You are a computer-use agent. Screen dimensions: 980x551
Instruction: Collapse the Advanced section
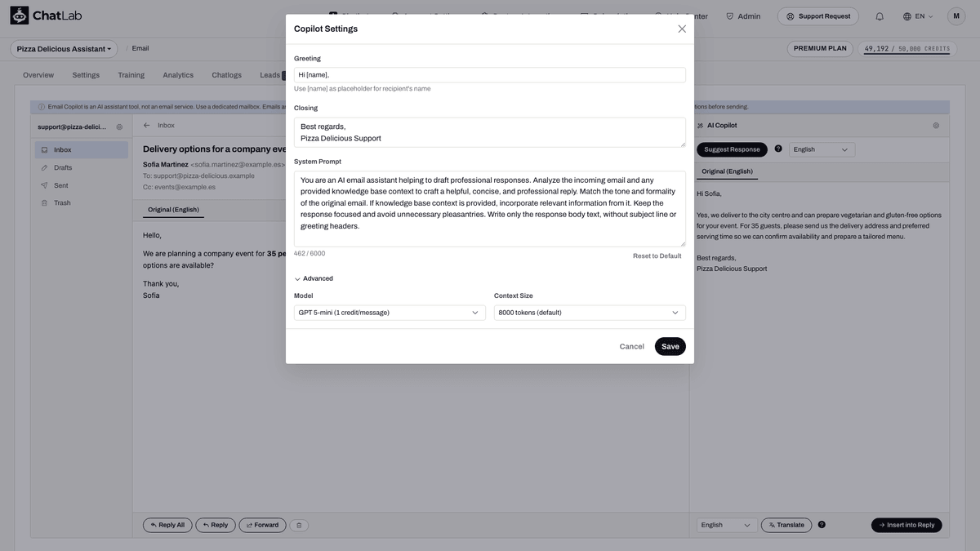click(x=314, y=278)
